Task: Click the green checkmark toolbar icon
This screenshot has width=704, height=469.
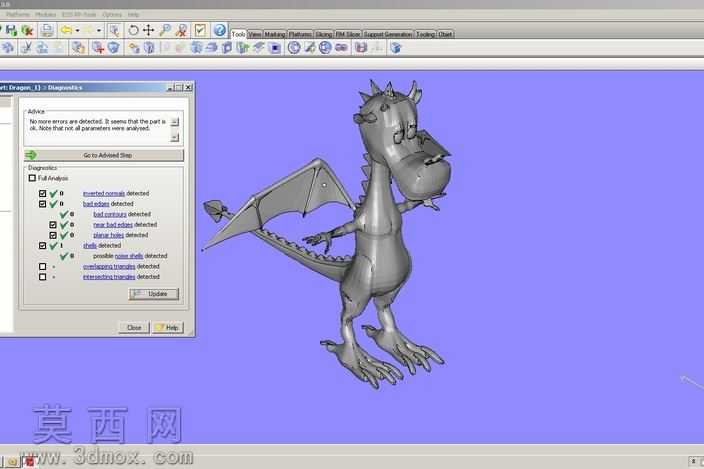Action: coord(200,31)
